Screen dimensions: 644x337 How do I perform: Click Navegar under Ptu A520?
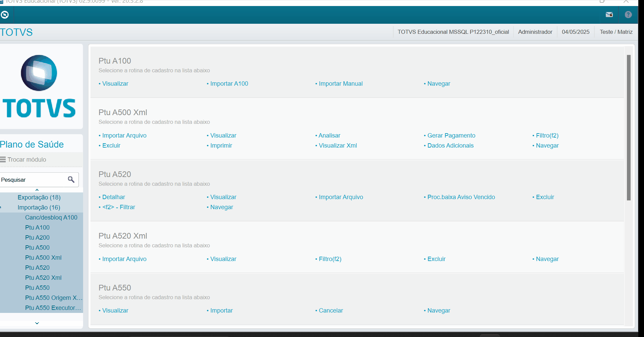point(221,207)
